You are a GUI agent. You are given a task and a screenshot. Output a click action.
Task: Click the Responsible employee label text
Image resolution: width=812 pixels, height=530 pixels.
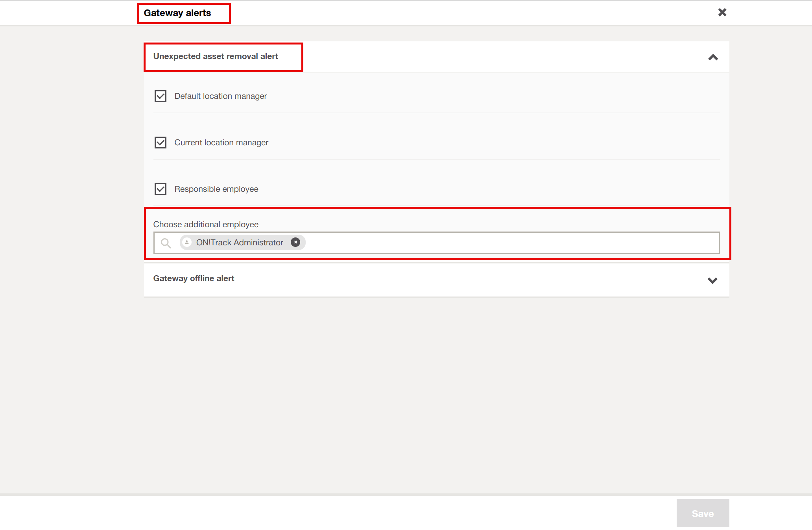click(216, 189)
